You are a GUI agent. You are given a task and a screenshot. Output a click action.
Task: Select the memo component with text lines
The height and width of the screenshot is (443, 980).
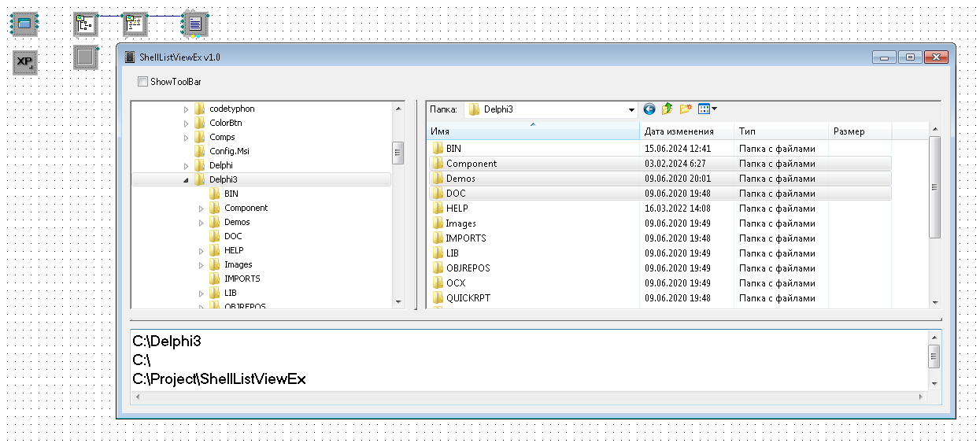click(x=195, y=24)
